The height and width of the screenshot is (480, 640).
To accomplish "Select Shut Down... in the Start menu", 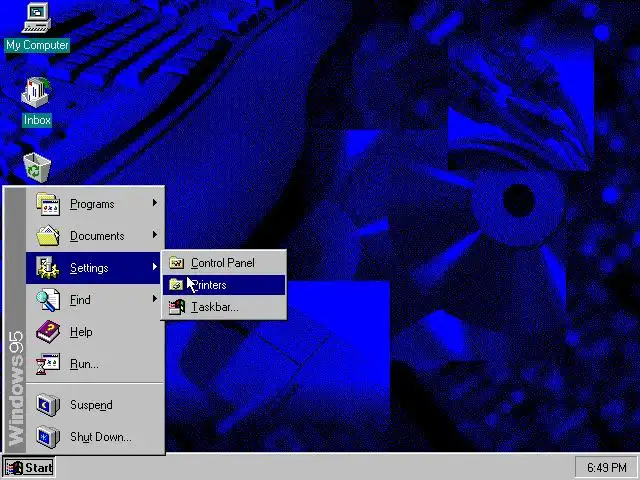I will 95,436.
